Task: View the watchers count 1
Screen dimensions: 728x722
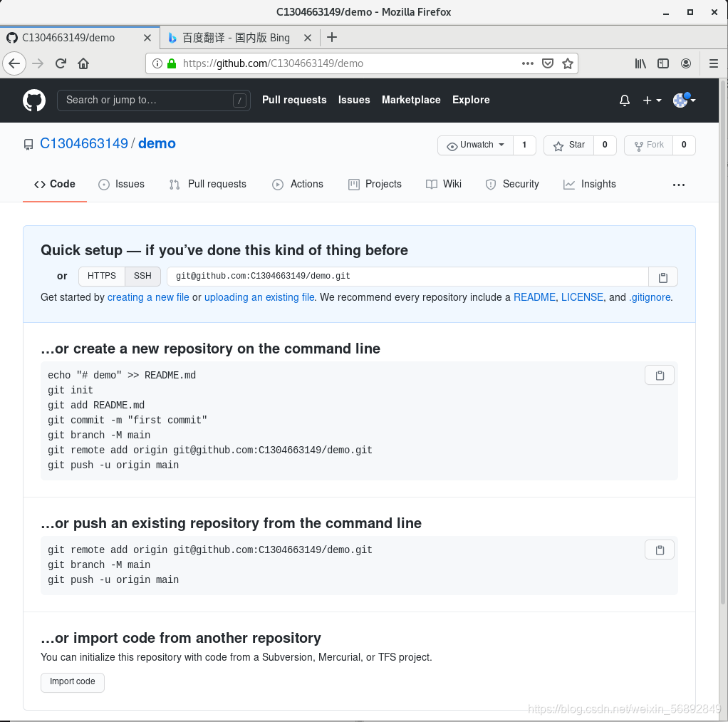Action: [524, 145]
